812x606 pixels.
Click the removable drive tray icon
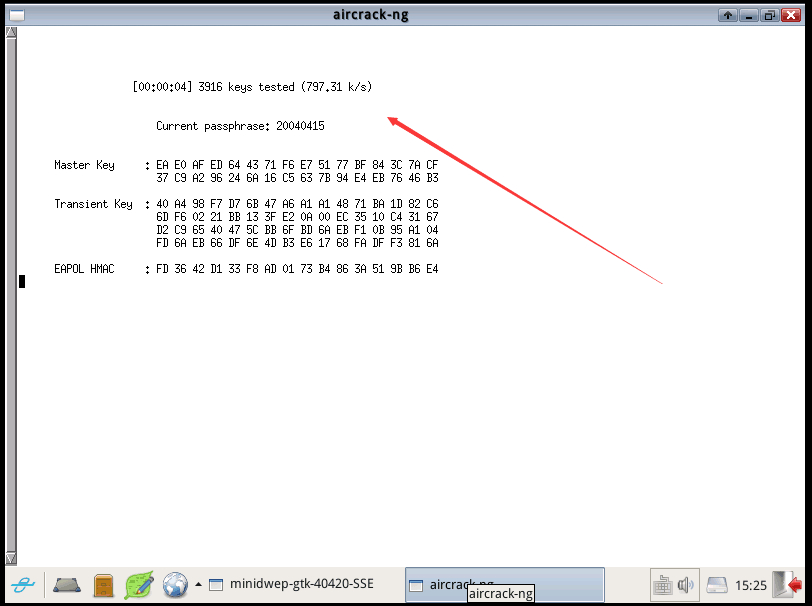tap(717, 585)
